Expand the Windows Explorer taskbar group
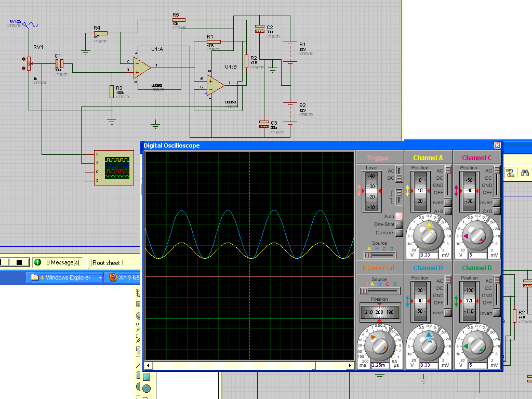This screenshot has height=399, width=532. [61, 277]
